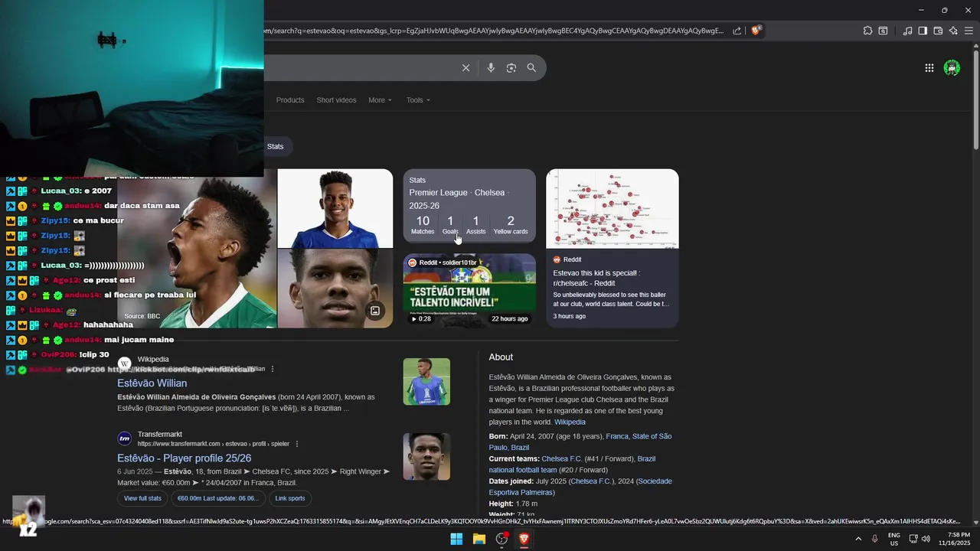Viewport: 980px width, 551px height.
Task: Open File Explorer from the taskbar
Action: point(479,539)
